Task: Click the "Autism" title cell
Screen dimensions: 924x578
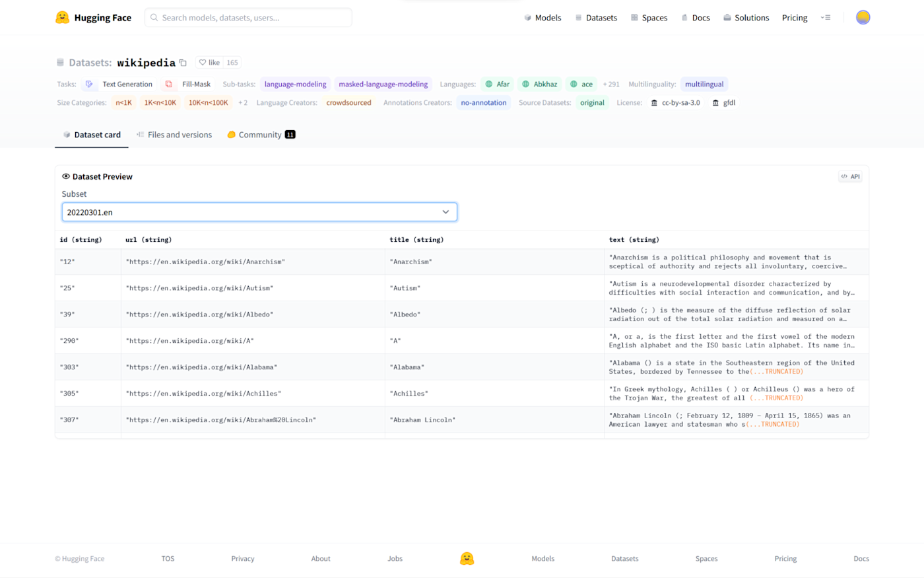Action: click(494, 288)
